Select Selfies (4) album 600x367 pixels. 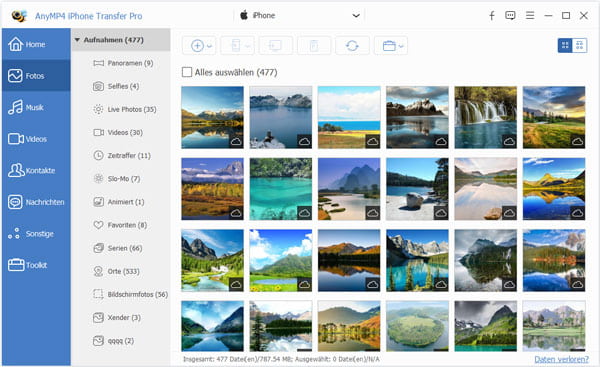point(116,86)
